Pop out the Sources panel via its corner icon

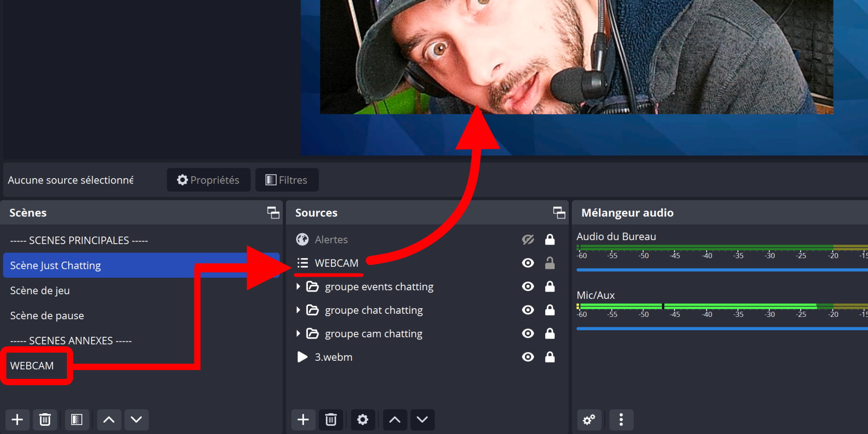(x=559, y=212)
